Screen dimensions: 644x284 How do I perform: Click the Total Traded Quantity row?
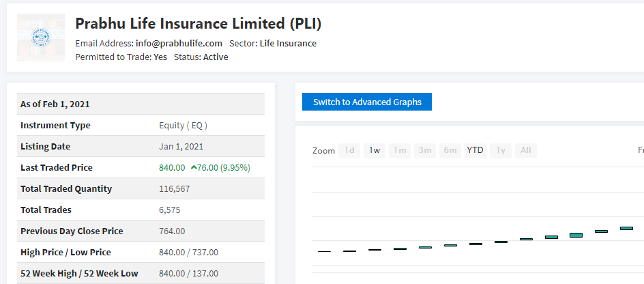point(141,188)
